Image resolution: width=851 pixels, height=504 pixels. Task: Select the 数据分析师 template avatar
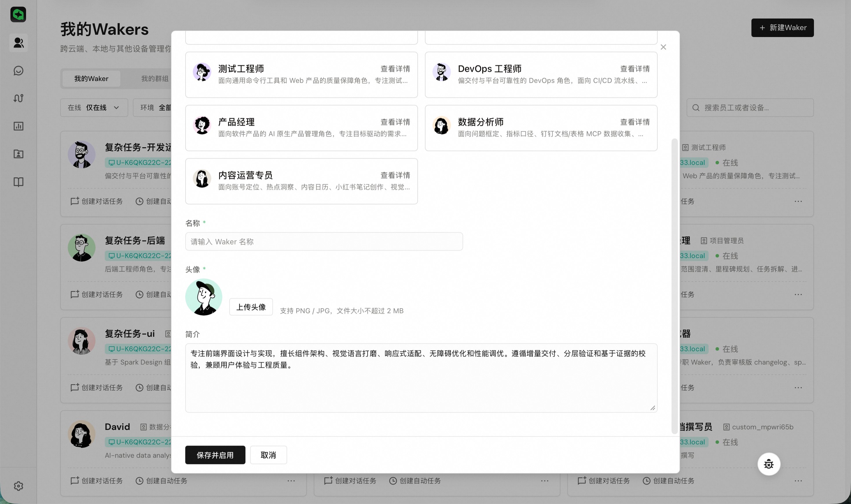pyautogui.click(x=442, y=125)
